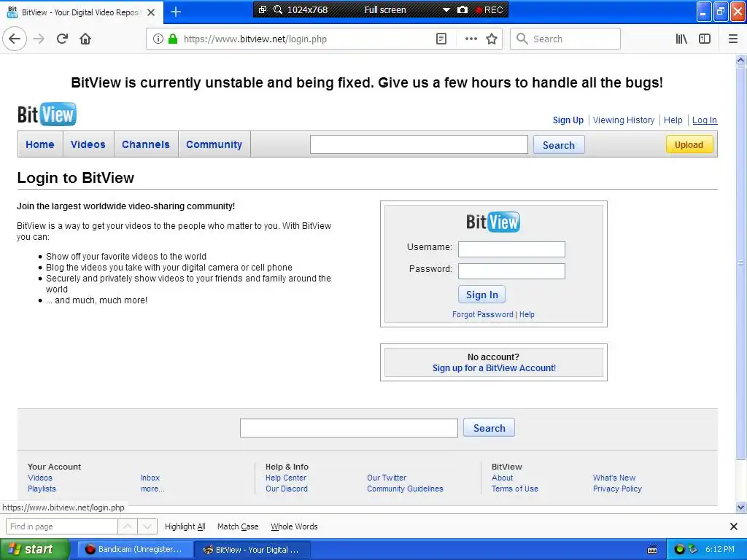
Task: Open Community Guidelines footer link
Action: [405, 489]
